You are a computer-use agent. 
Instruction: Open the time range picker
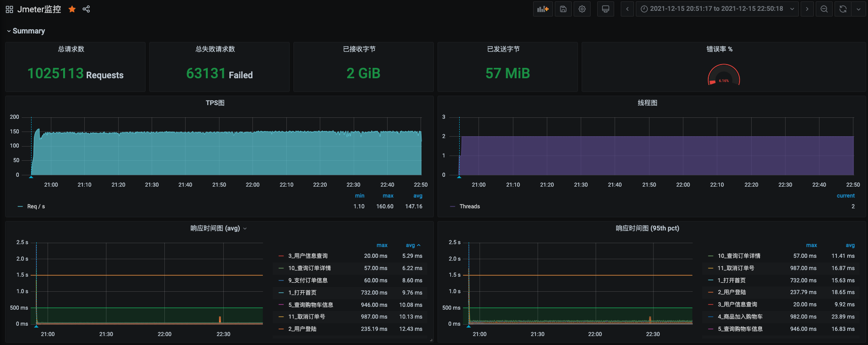[x=717, y=9]
